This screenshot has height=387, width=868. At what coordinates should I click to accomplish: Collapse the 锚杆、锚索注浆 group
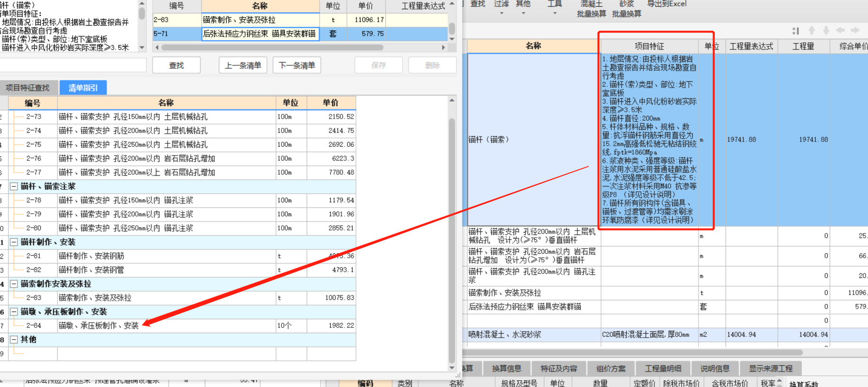[x=14, y=186]
